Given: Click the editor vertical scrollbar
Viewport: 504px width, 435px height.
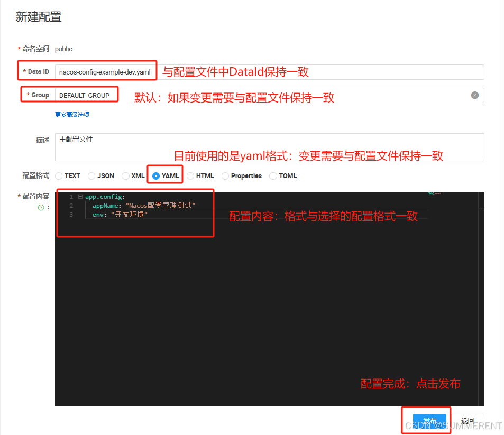Looking at the screenshot, I should point(481,299).
